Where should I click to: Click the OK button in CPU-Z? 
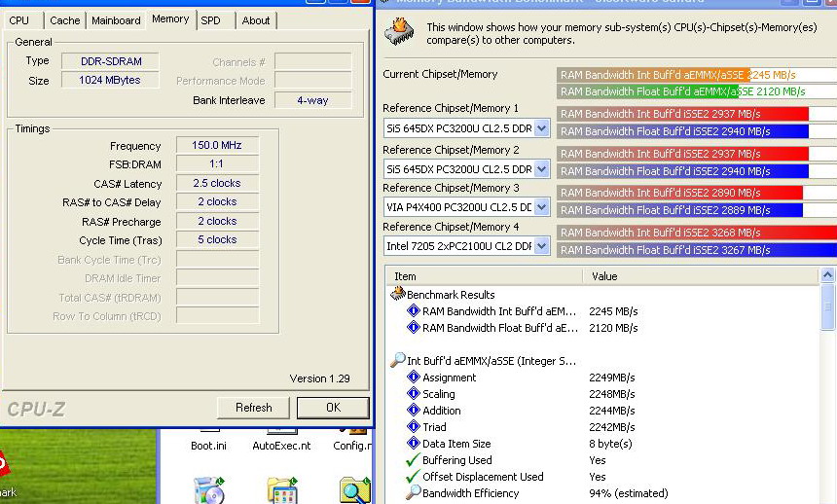[x=333, y=408]
